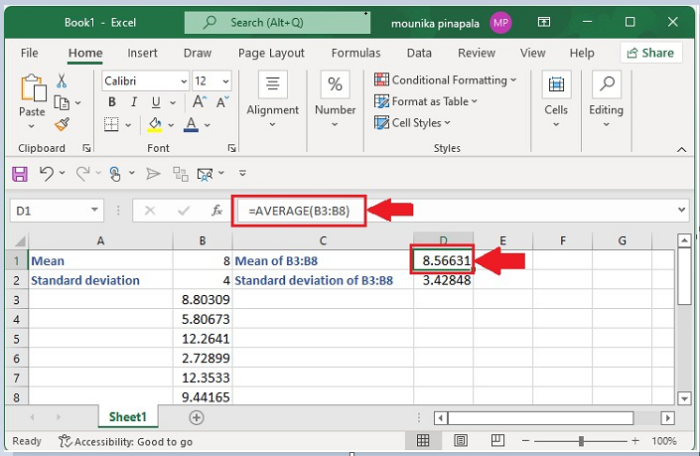
Task: Undo the last action
Action: click(x=46, y=173)
